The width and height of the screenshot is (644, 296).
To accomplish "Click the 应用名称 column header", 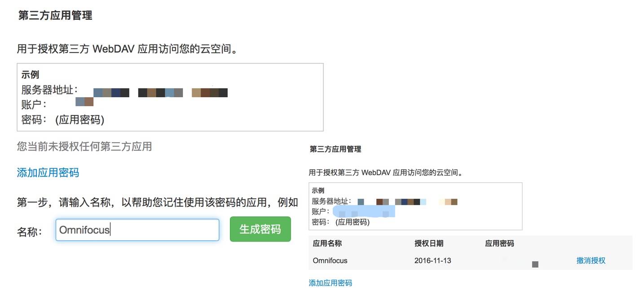I will click(327, 243).
